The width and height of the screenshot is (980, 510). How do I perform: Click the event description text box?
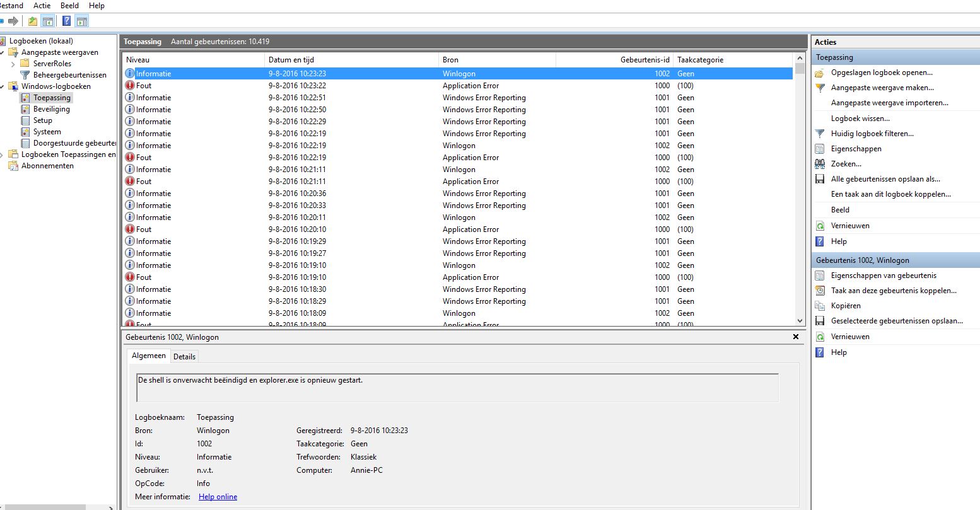click(458, 388)
